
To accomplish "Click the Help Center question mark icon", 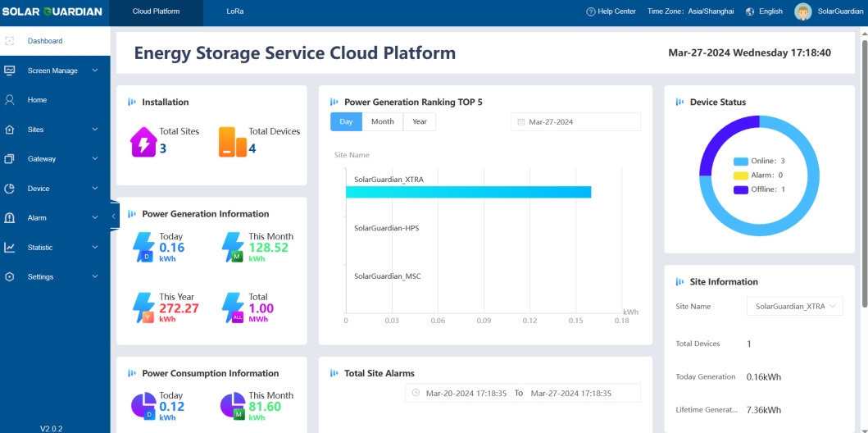I will 591,11.
